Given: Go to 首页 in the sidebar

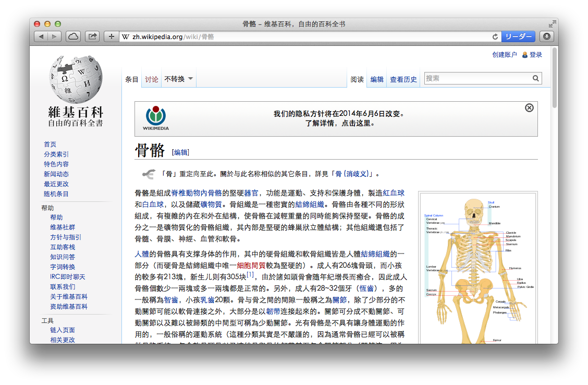Looking at the screenshot, I should click(x=50, y=145).
